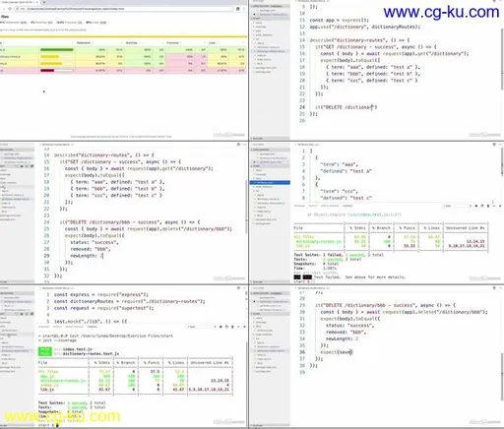Screen dimensions: 504x429
Task: Maximize failed-test terminal panel with chevron
Action: [x=494, y=206]
